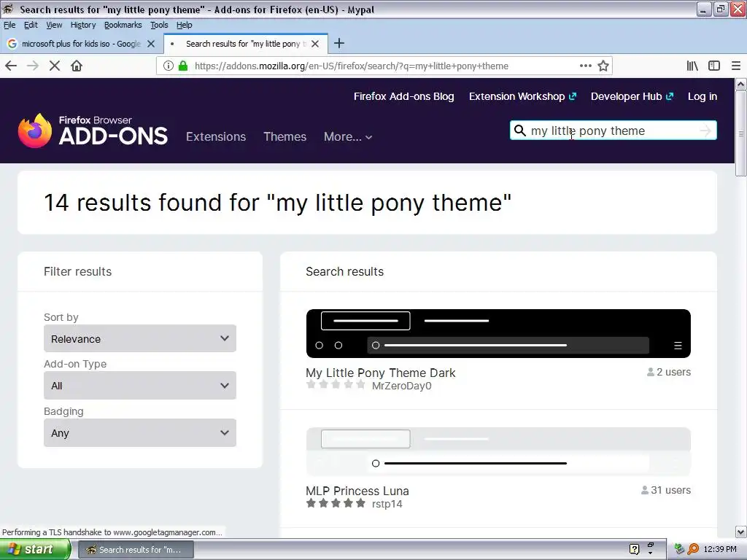Open the Library icon in toolbar
This screenshot has height=560, width=747.
pyautogui.click(x=692, y=66)
